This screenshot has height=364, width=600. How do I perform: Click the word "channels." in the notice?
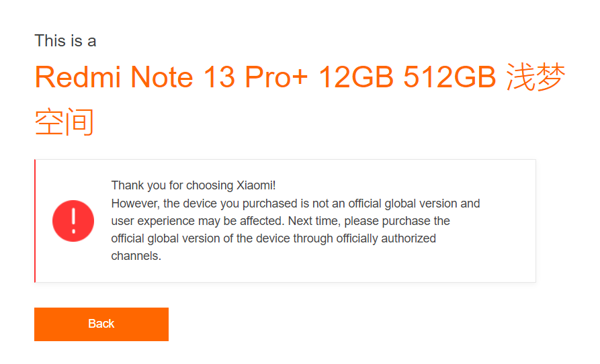[136, 256]
